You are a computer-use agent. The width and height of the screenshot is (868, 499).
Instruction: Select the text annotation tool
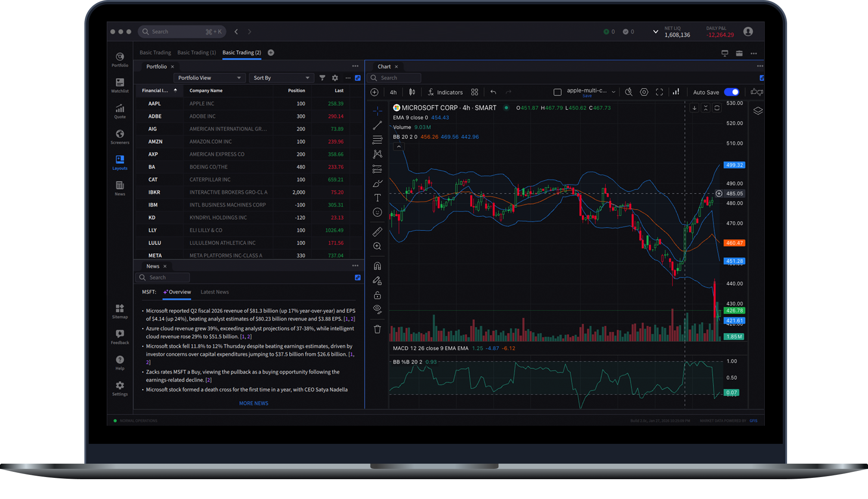[x=378, y=198]
